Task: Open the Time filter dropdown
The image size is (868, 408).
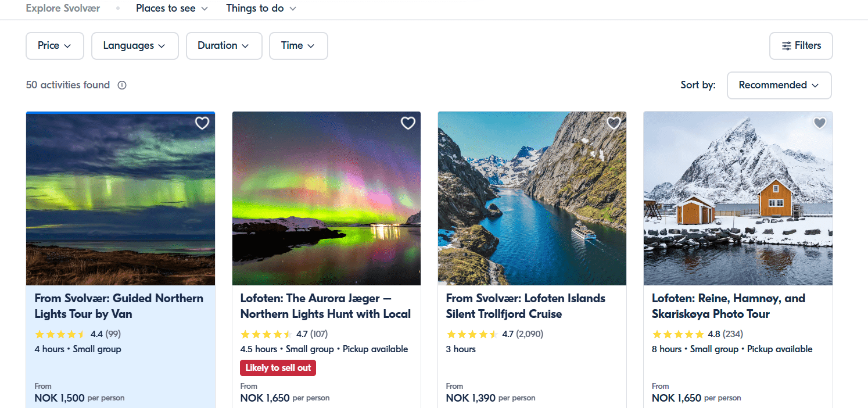Action: pos(298,46)
